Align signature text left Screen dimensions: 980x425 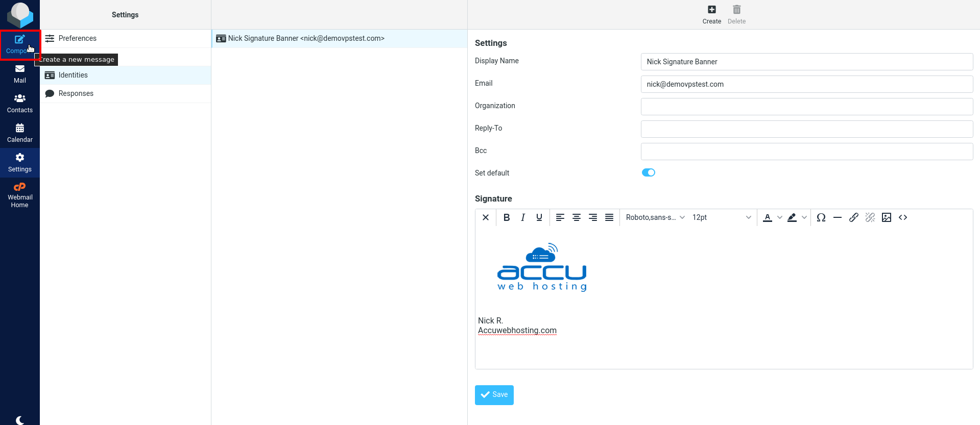(x=560, y=217)
